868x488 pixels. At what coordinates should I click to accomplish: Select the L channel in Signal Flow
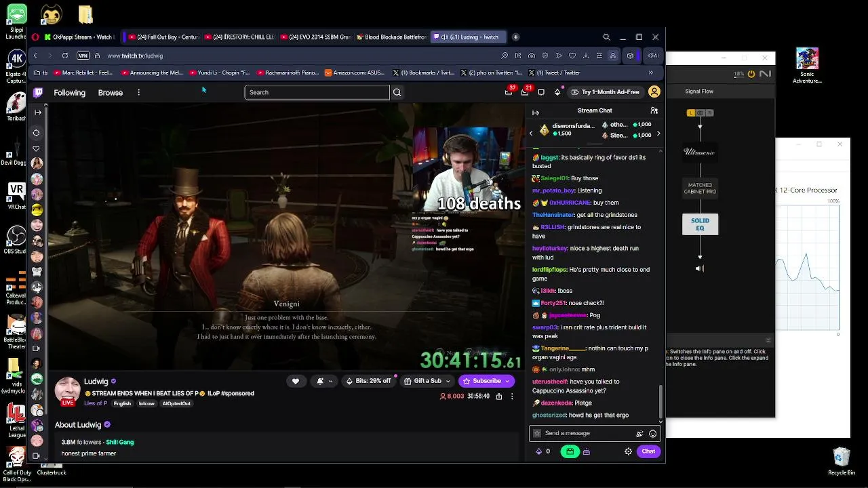[691, 113]
